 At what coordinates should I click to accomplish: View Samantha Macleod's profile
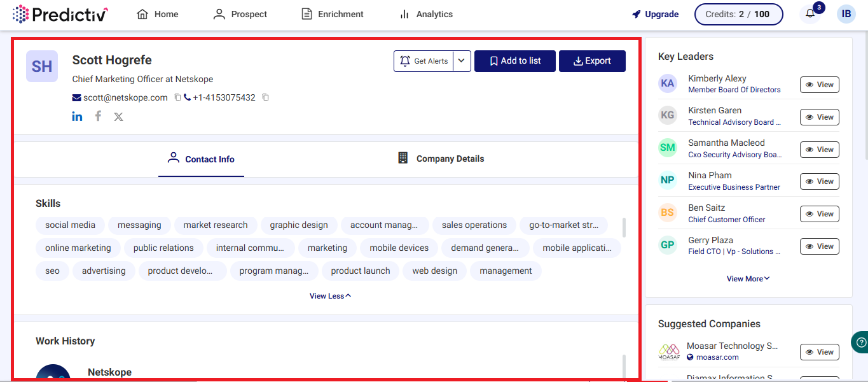point(820,150)
